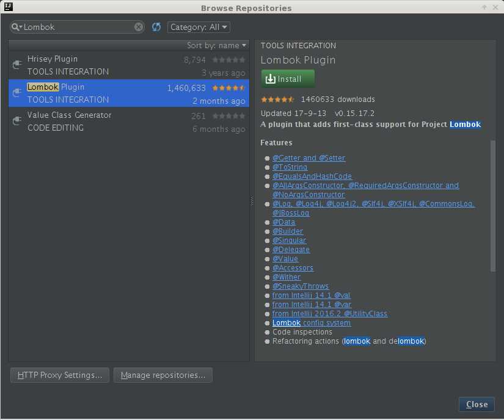504x420 pixels.
Task: Open the Sort by: name dropdown
Action: tap(216, 45)
